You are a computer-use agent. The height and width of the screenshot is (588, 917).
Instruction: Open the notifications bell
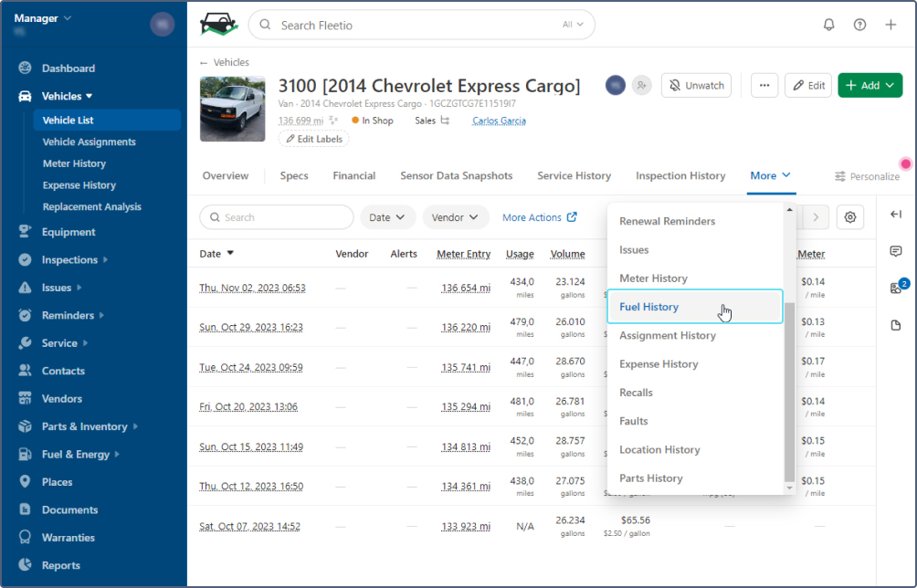click(x=829, y=25)
